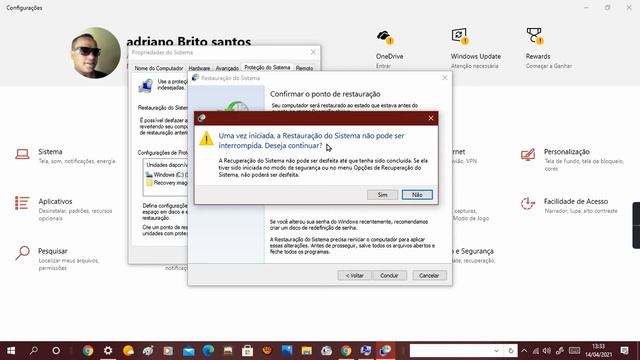Open first Chrome icon on taskbar
Viewport: 640px width, 360px height.
point(88,351)
